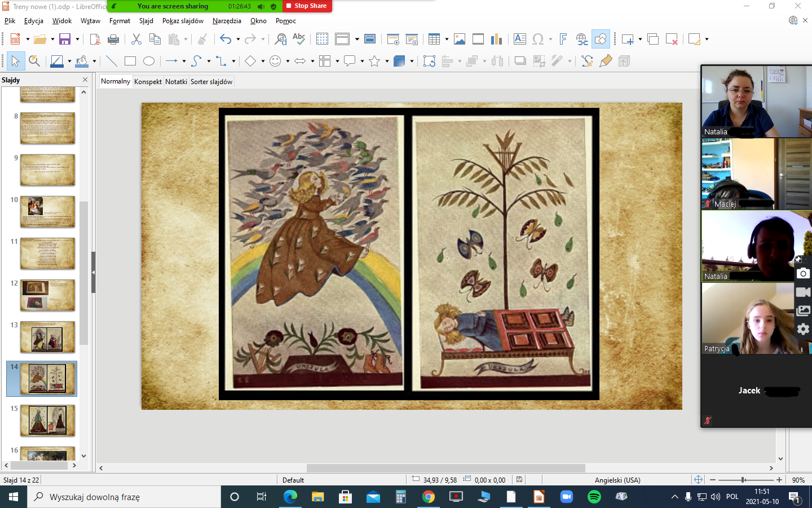Insert a chart icon
The width and height of the screenshot is (812, 508).
(x=496, y=39)
